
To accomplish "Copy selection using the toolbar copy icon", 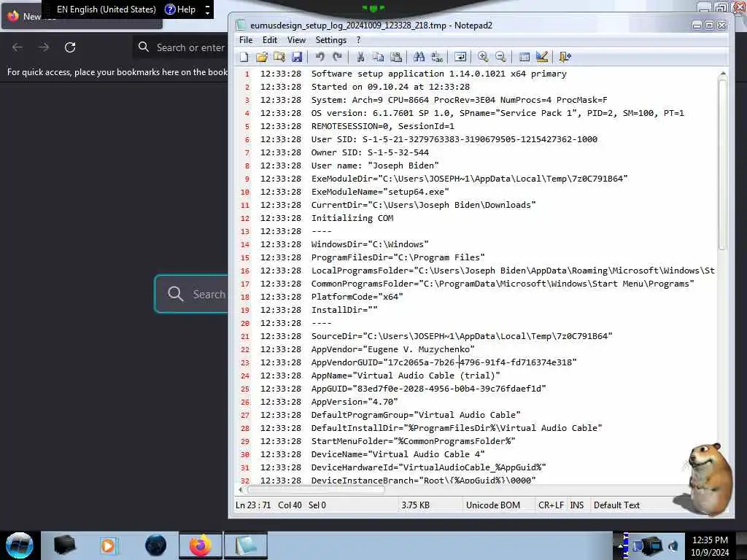I will pyautogui.click(x=379, y=57).
